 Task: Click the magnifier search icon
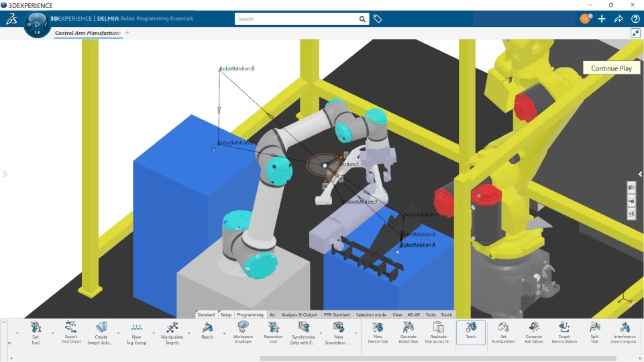(x=362, y=19)
